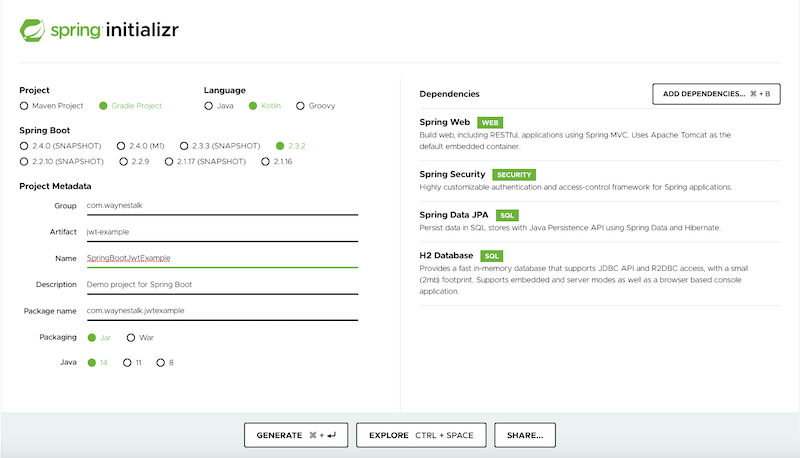The height and width of the screenshot is (458, 800).
Task: Edit the Artifact field jwt-example
Action: coord(222,232)
